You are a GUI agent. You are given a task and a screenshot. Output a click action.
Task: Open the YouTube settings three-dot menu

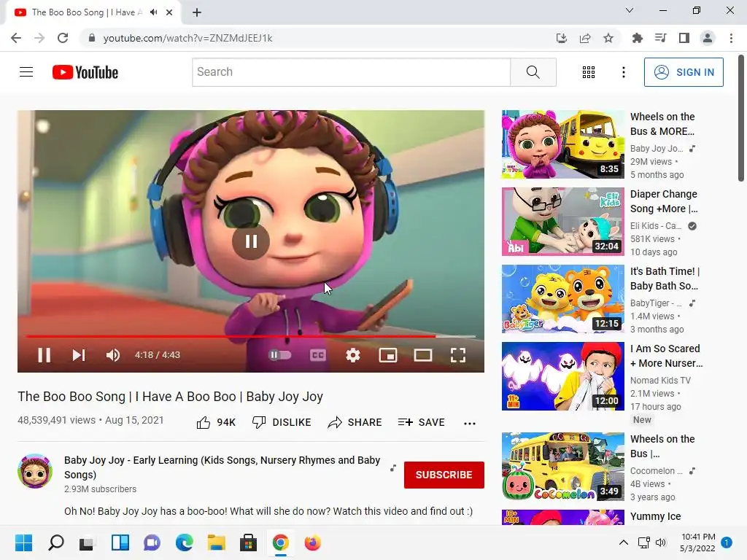(623, 72)
